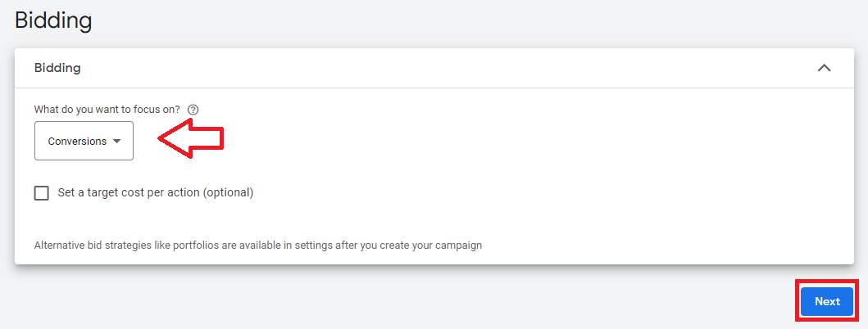Click the word 'portfolios' in the note
868x329 pixels.
point(196,245)
